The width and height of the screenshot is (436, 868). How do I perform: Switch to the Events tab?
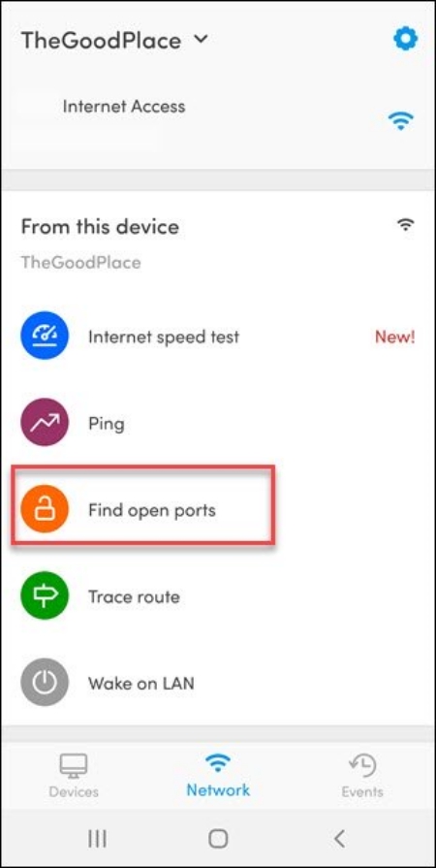click(362, 776)
